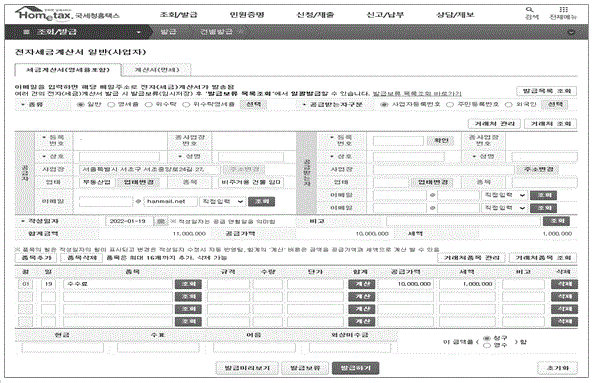Click the 외상미수금 amount input field

pyautogui.click(x=350, y=347)
